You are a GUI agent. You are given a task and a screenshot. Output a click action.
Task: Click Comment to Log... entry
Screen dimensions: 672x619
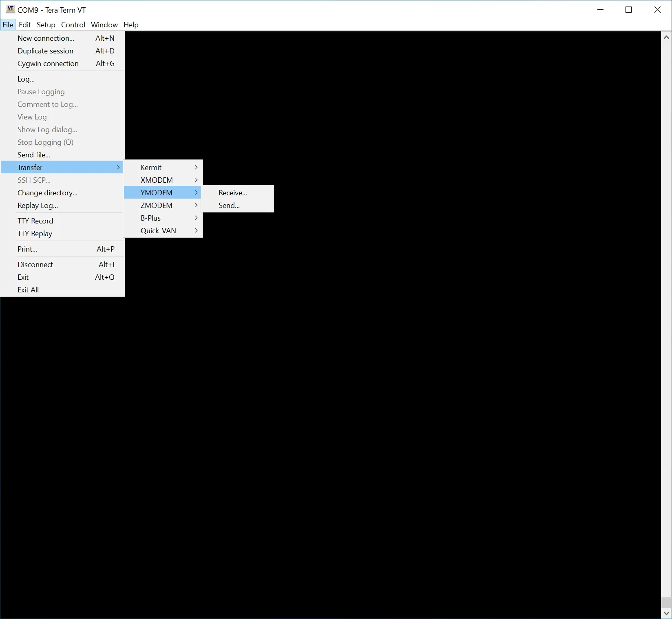point(63,104)
